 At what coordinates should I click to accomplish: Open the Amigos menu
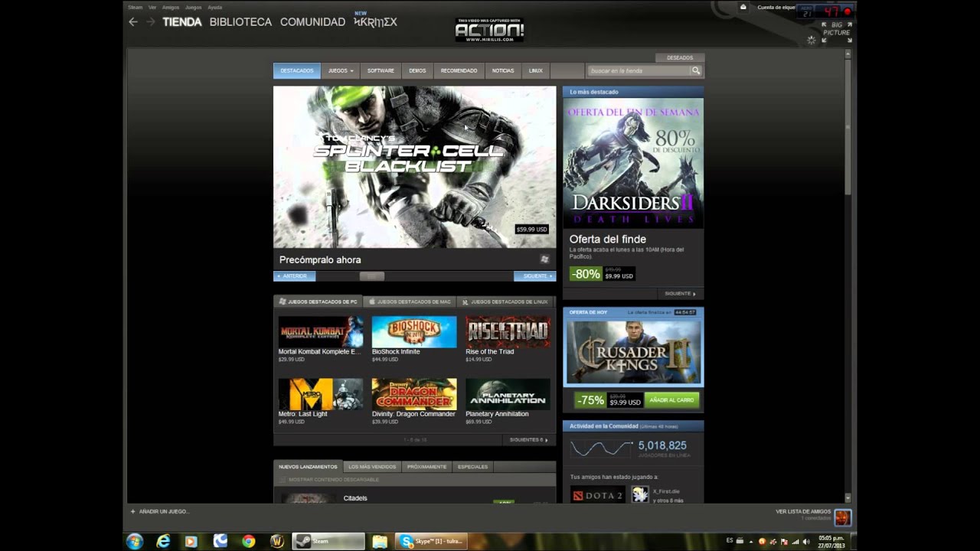coord(171,8)
